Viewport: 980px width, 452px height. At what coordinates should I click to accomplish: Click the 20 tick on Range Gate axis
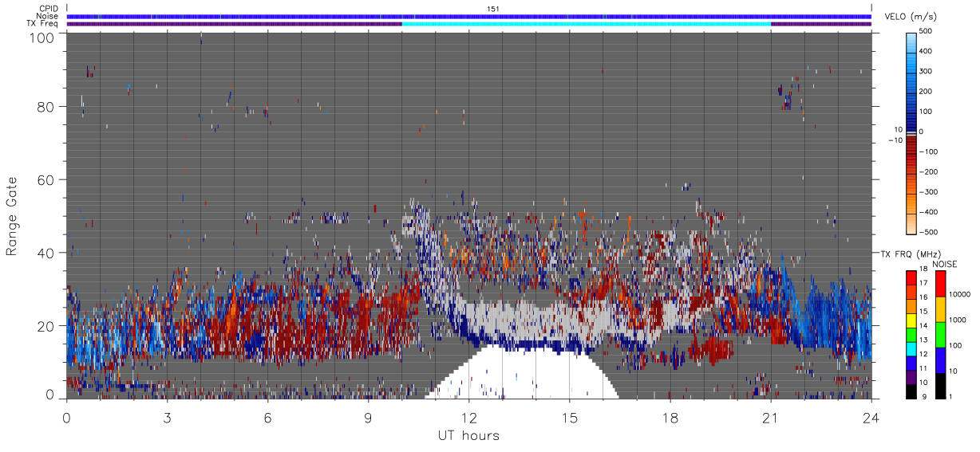(45, 326)
